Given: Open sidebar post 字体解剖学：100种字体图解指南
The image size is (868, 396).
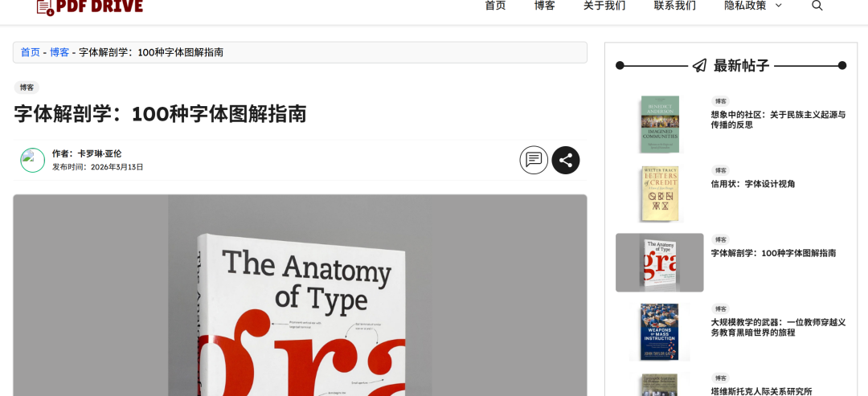Looking at the screenshot, I should (773, 253).
